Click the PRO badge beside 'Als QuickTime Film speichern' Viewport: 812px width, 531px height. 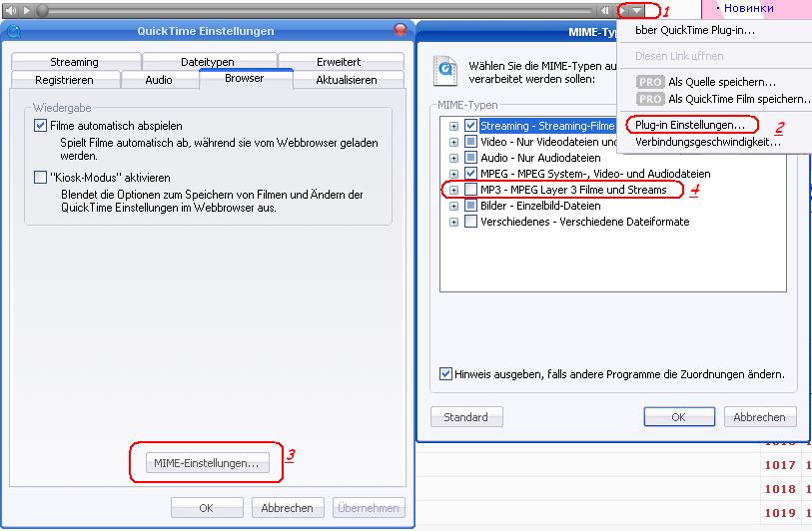[650, 99]
